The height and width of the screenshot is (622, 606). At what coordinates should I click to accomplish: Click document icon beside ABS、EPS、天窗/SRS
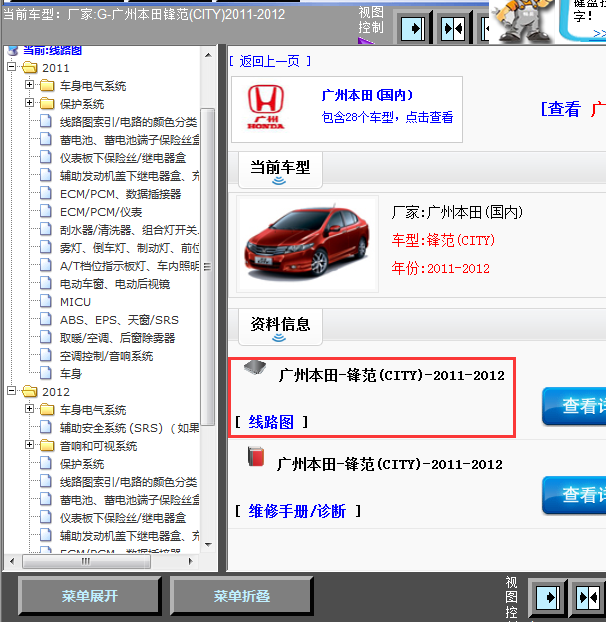[x=46, y=319]
